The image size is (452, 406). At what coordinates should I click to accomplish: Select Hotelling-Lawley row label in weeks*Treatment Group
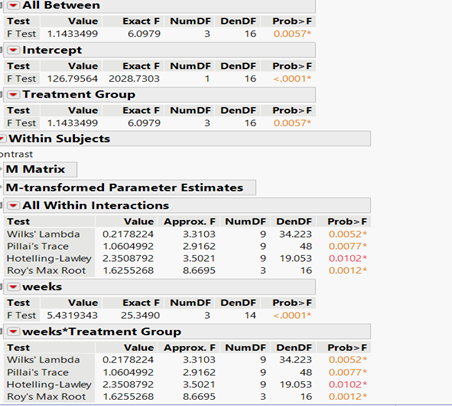(x=49, y=385)
